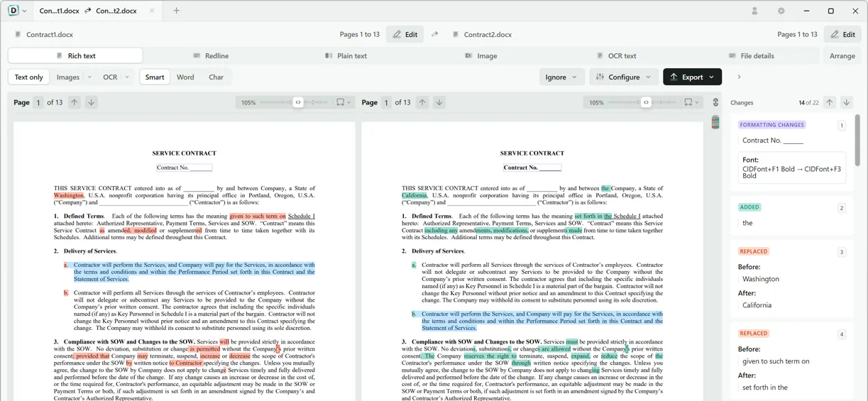Click the left 'Contract No.' field box
Viewport: 868px width, 401px height.
click(185, 167)
